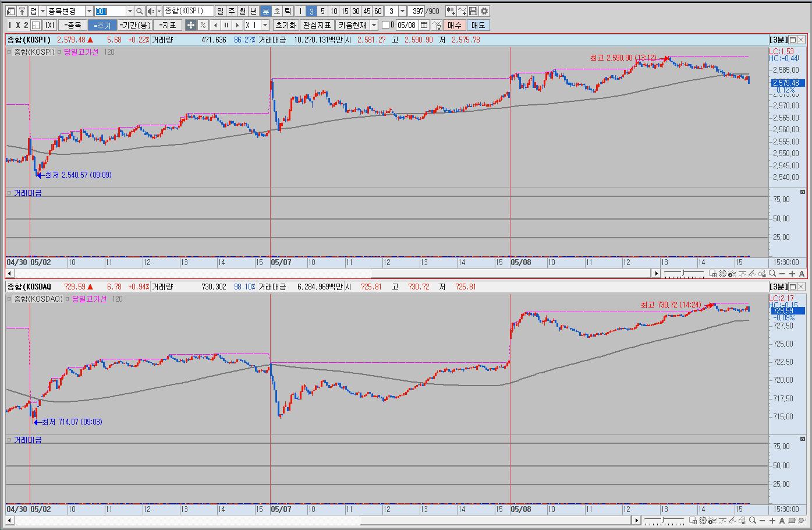The height and width of the screenshot is (530, 812).
Task: Click KOSDAQ chart bottom 'A' auto icon
Action: (782, 520)
